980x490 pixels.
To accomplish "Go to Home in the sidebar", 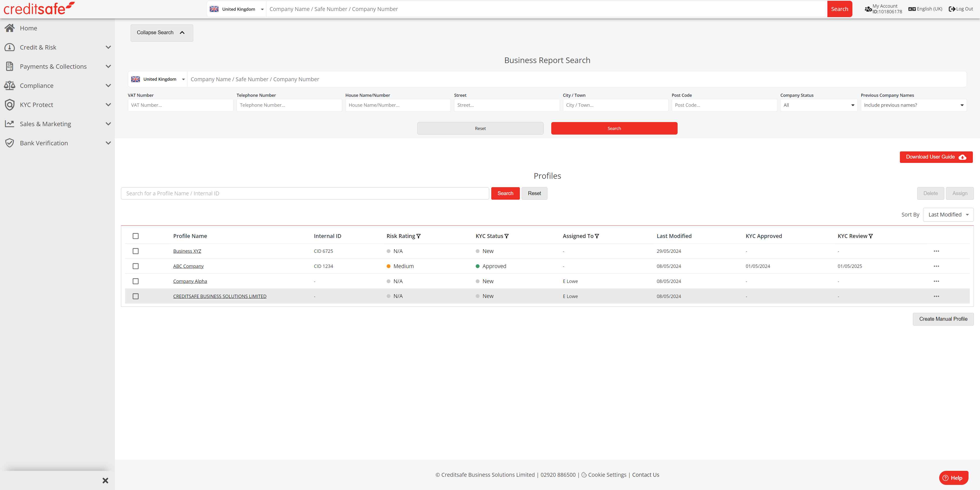I will (x=29, y=28).
